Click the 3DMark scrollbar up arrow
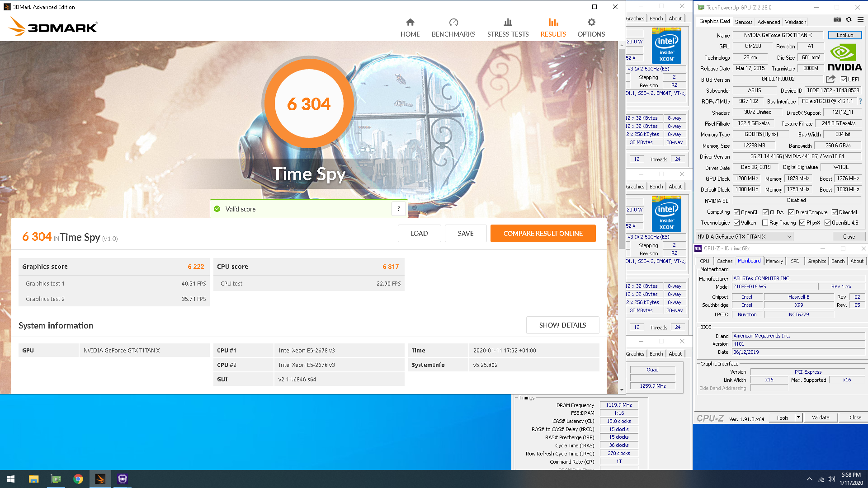 click(622, 45)
